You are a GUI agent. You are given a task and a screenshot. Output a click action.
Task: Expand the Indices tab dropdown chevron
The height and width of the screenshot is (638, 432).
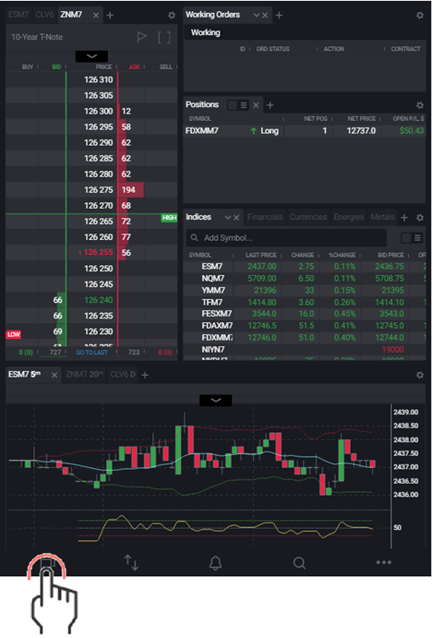228,217
